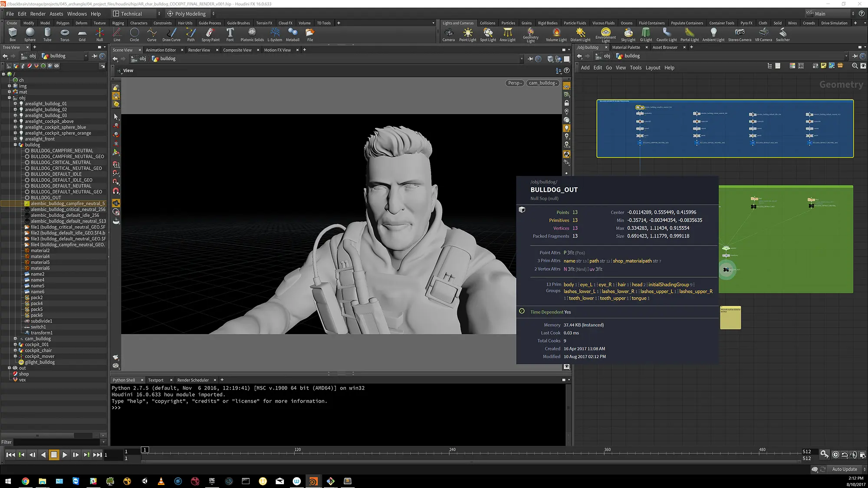Select the Font shelf tool
868x488 pixels.
[230, 34]
